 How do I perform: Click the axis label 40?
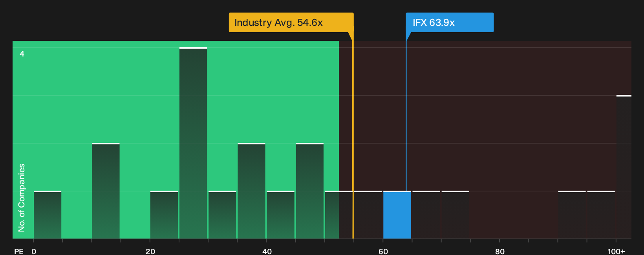(x=267, y=251)
